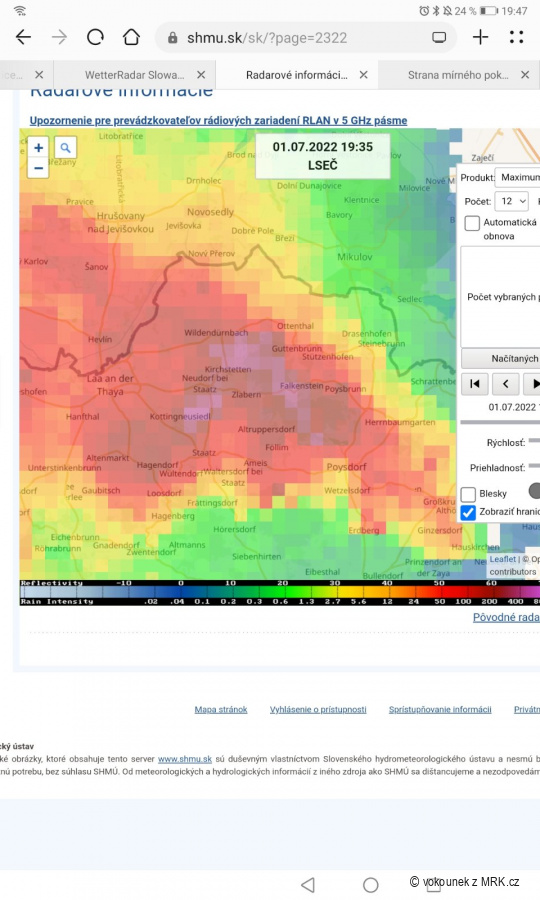Open the browser four-dot menu
This screenshot has width=540, height=900.
coord(516,37)
